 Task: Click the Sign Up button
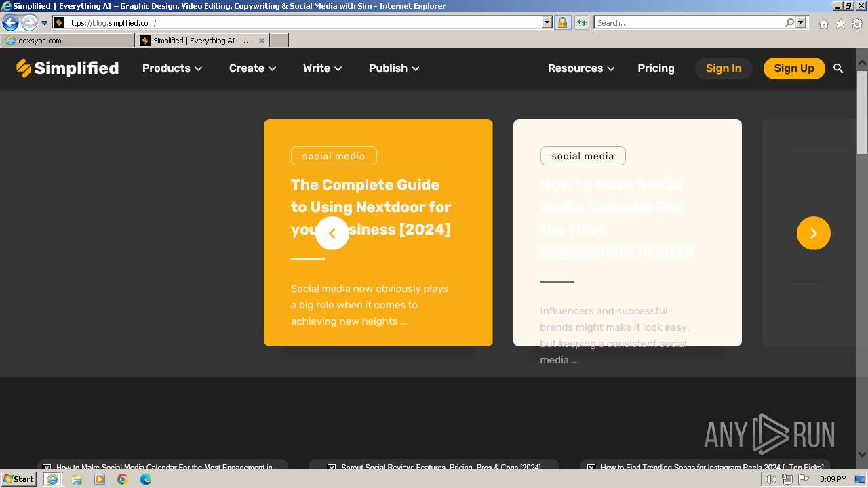coord(794,68)
